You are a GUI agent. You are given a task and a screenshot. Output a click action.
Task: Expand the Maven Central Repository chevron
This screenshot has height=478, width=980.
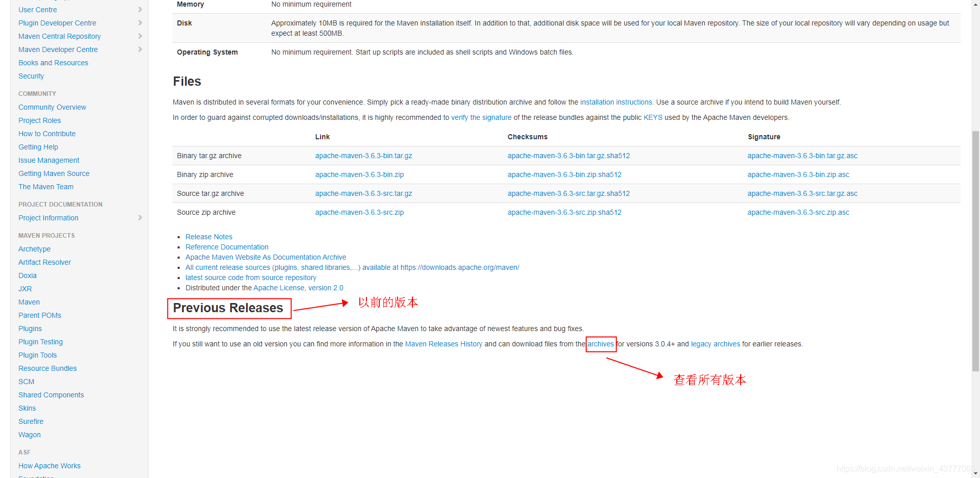140,36
